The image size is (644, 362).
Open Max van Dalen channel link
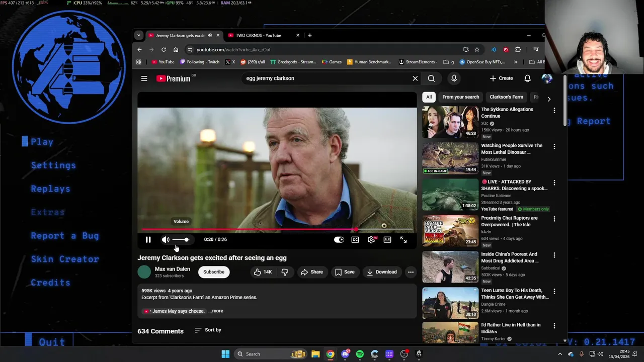(x=173, y=269)
